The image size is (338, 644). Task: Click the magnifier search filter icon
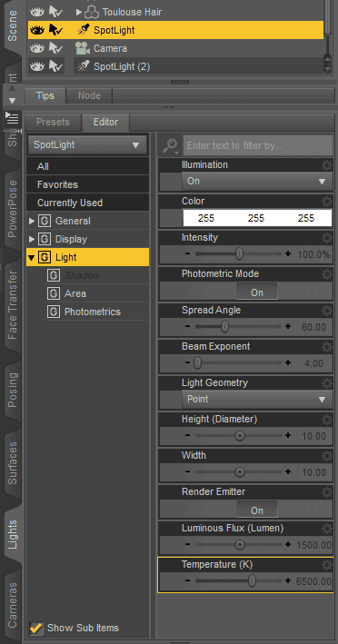(x=170, y=145)
